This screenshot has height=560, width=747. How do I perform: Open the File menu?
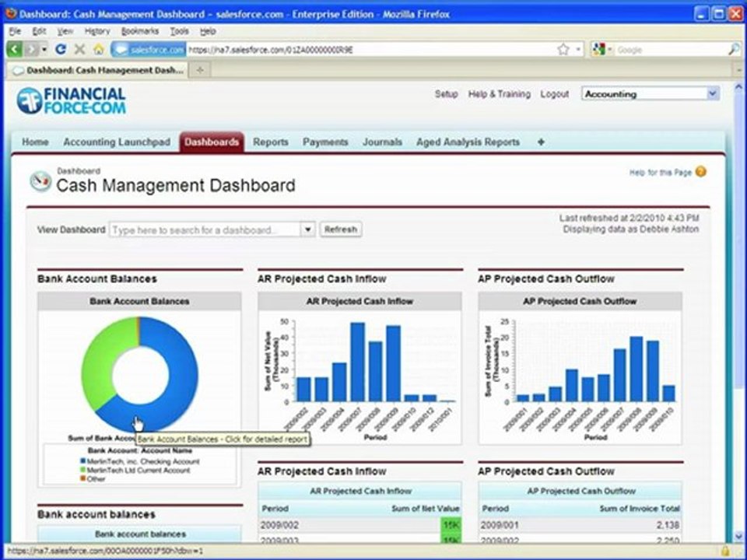coord(15,31)
